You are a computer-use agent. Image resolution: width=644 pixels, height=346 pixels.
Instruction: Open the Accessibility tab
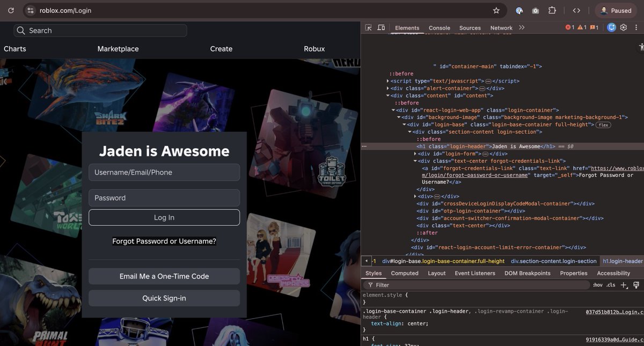pyautogui.click(x=613, y=273)
